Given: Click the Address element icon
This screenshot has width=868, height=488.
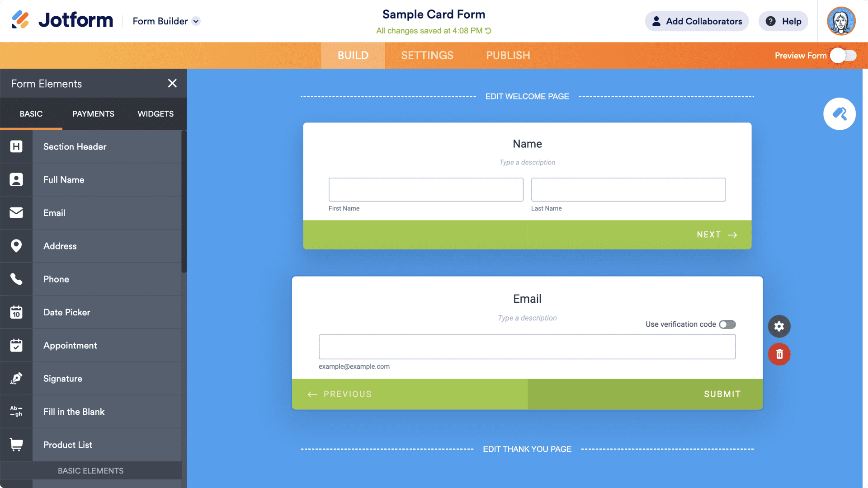Looking at the screenshot, I should (16, 245).
